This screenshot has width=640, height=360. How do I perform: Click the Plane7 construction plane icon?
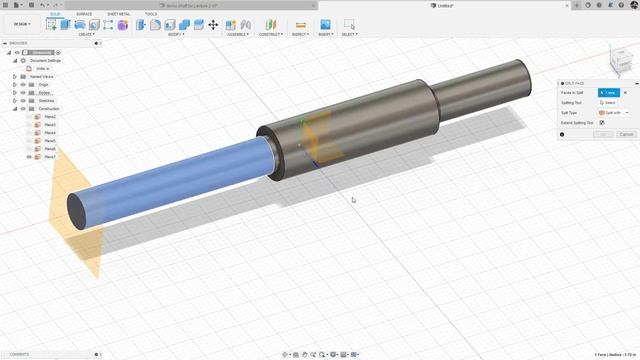tap(38, 157)
